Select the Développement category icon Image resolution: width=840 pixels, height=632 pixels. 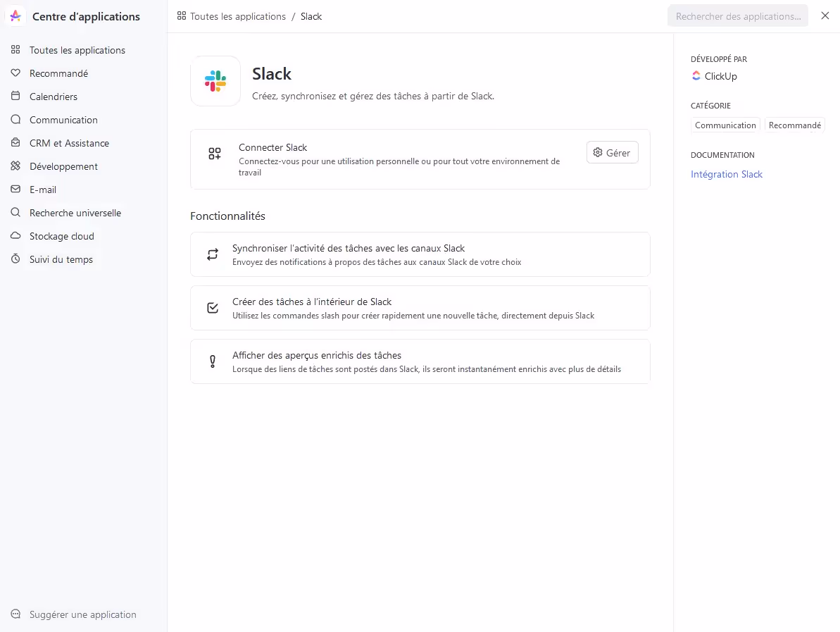point(15,166)
